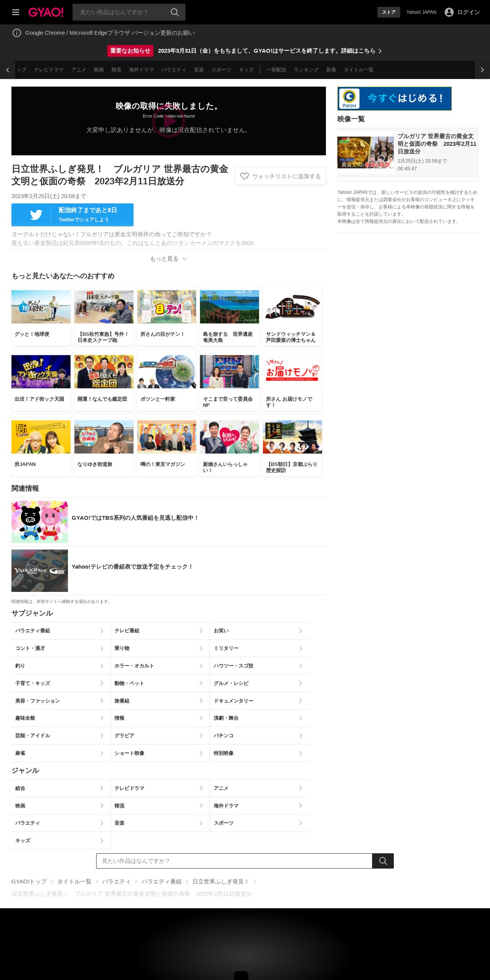Select タイトル一覧 in top navigation
The width and height of the screenshot is (490, 980).
click(359, 70)
